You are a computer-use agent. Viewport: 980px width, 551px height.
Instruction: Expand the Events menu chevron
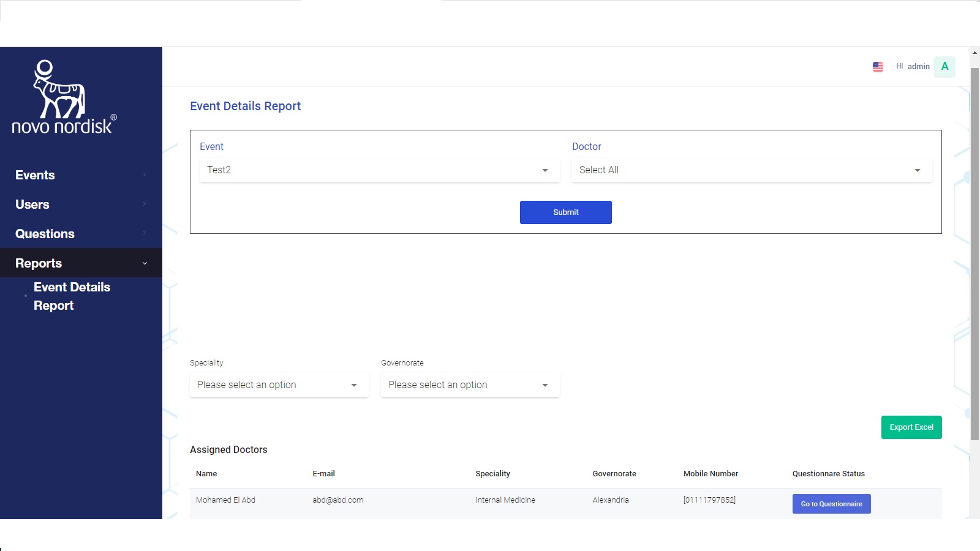[145, 175]
